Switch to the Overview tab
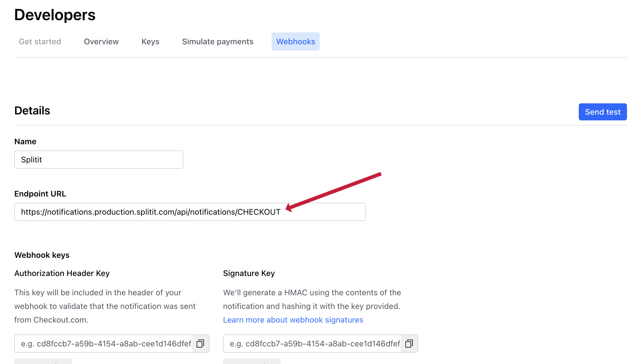 (x=101, y=41)
